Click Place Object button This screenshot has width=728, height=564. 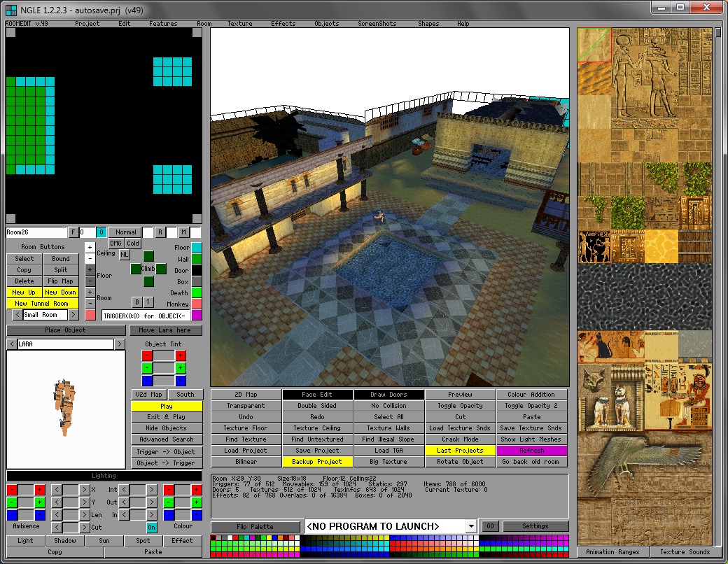(x=66, y=330)
